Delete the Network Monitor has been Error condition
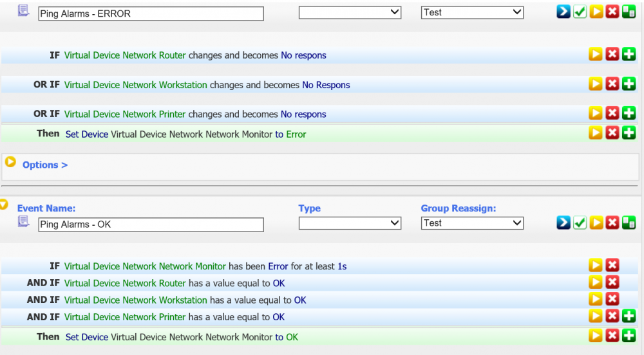This screenshot has width=644, height=355. tap(612, 266)
